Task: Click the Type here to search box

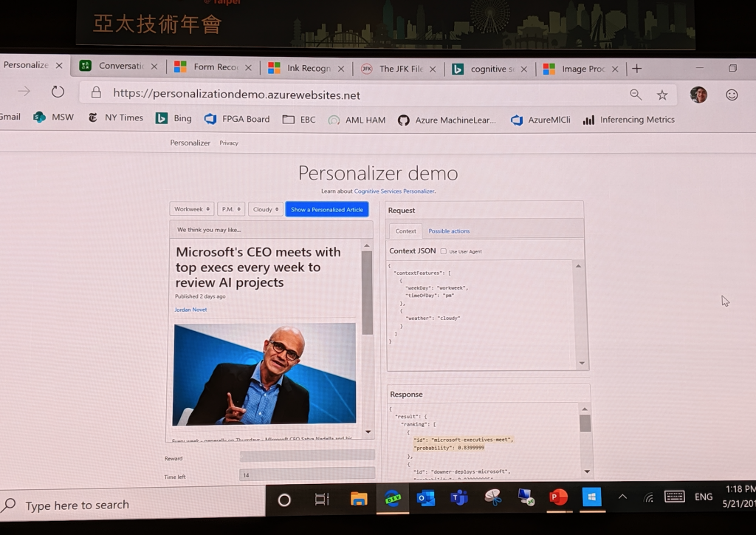Action: [133, 505]
